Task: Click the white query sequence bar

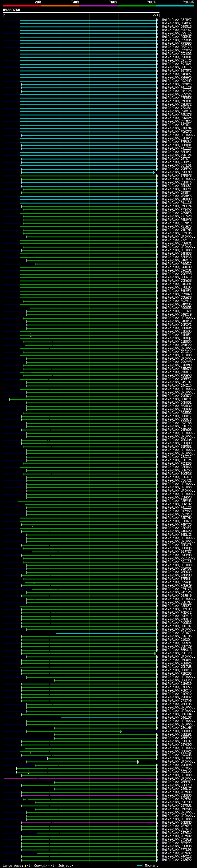Action: (81, 13)
